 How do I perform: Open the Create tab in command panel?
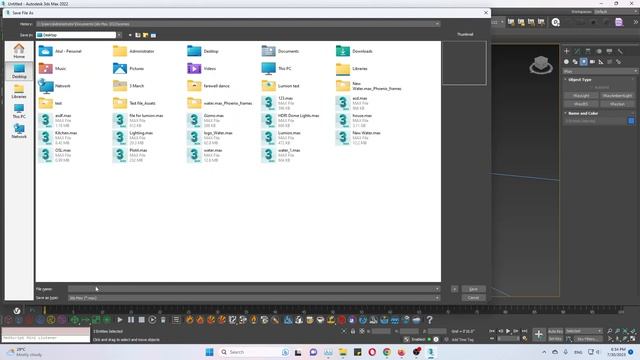[567, 51]
